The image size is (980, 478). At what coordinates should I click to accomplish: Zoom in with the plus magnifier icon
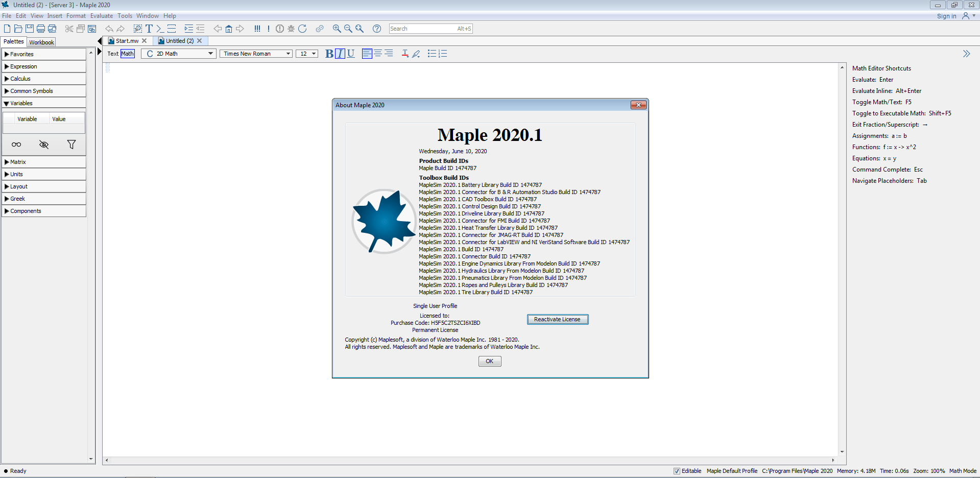click(x=337, y=29)
